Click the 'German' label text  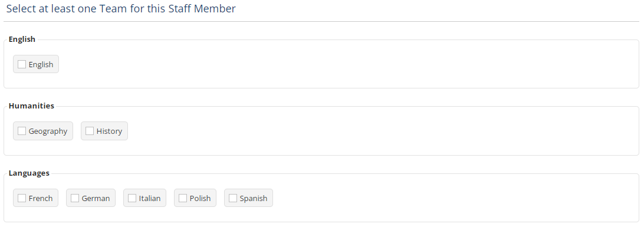point(96,198)
